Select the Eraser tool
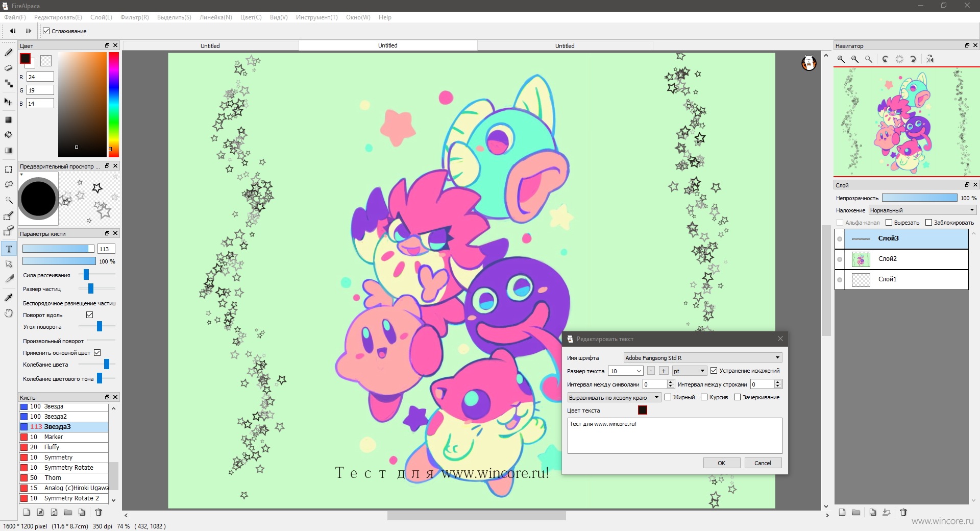980x531 pixels. (8, 68)
